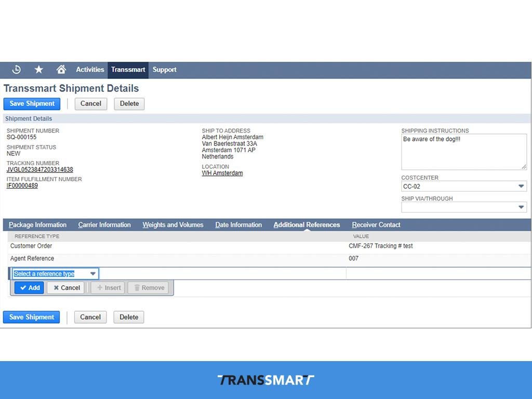This screenshot has height=399, width=532.
Task: Go to the home icon
Action: (x=61, y=69)
